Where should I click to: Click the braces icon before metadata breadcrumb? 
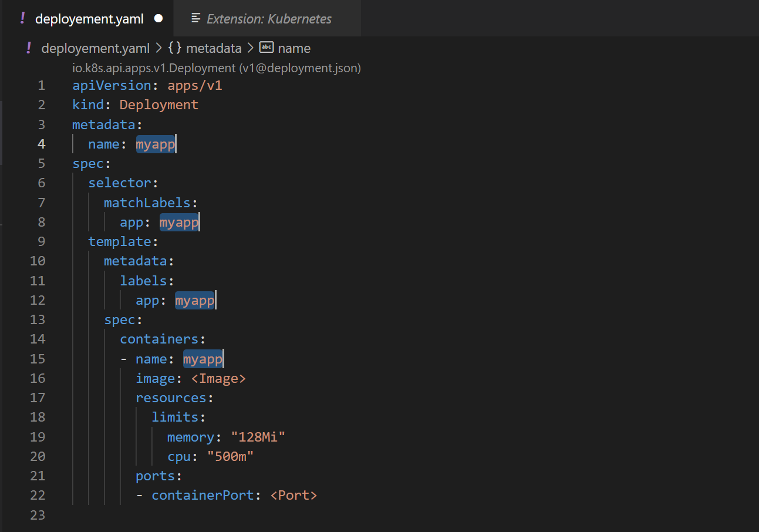pyautogui.click(x=175, y=48)
